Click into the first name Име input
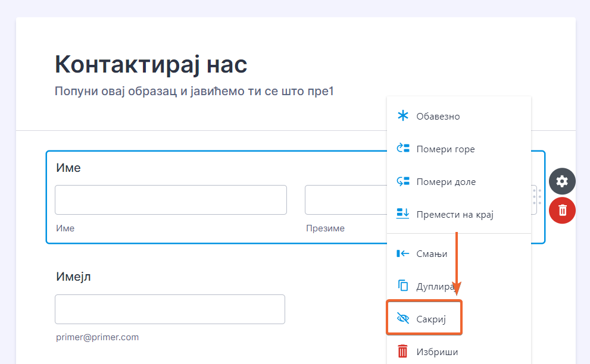Screen dimensions: 590x364 pos(171,200)
